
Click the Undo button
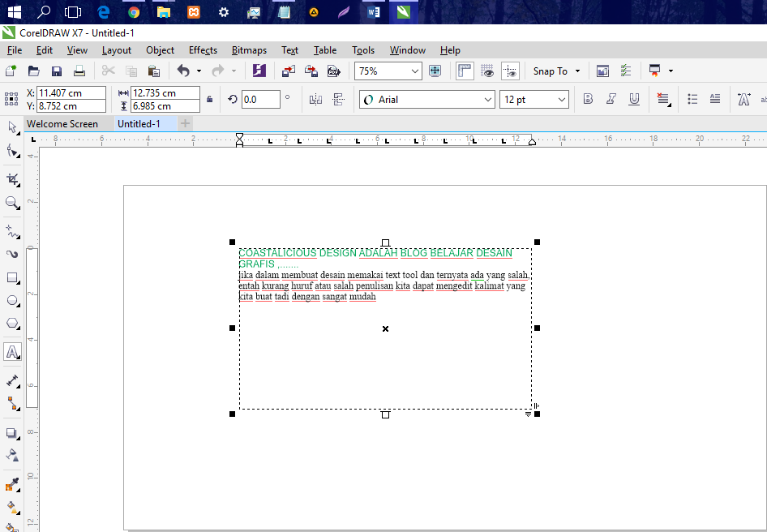point(185,71)
